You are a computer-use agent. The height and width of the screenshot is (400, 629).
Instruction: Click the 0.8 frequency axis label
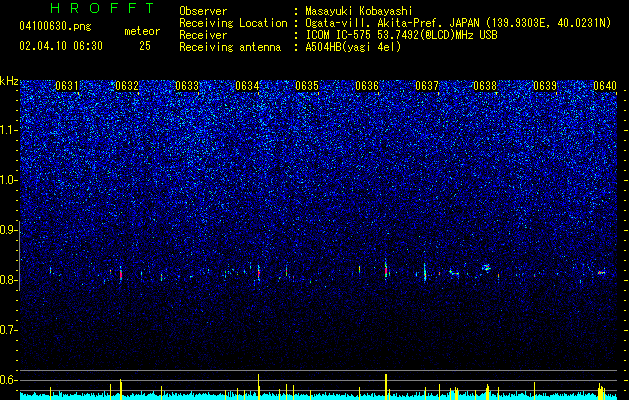click(8, 280)
